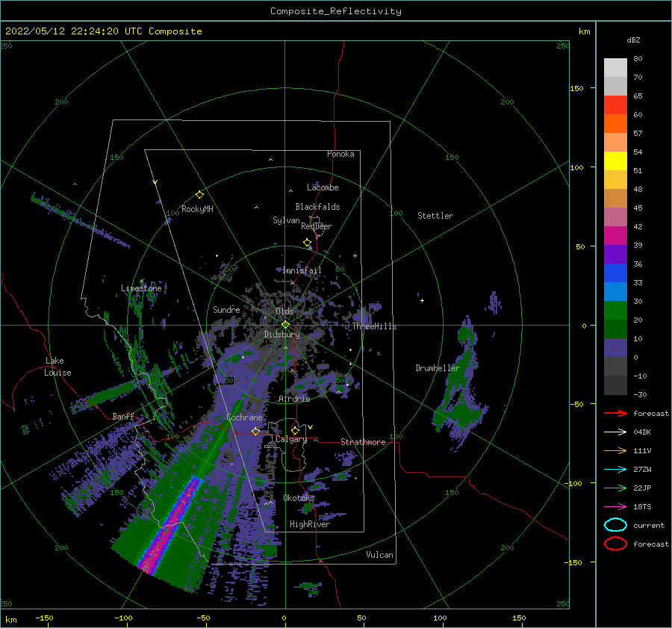The image size is (672, 628).
Task: Pick the bright green 30 dBZ swatch
Action: pos(615,310)
